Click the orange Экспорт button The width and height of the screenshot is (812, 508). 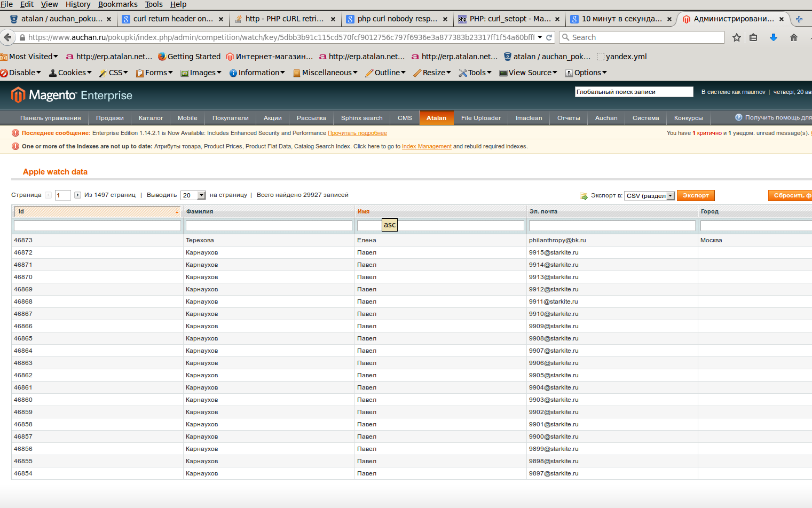(696, 195)
